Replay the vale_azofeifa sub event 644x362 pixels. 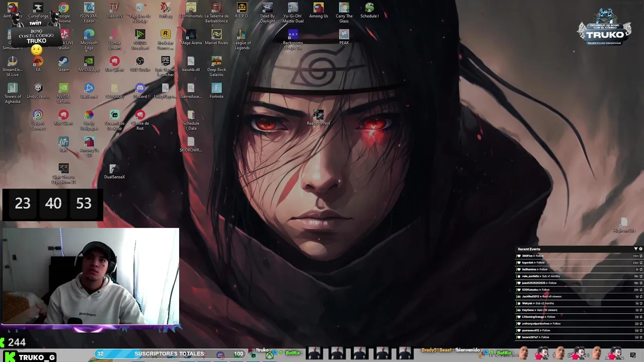pos(640,276)
